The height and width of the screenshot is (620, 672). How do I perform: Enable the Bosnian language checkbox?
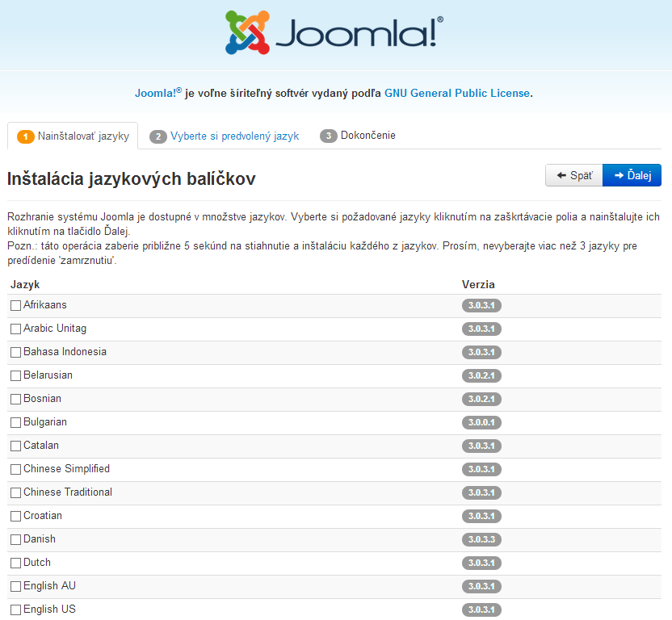coord(16,400)
